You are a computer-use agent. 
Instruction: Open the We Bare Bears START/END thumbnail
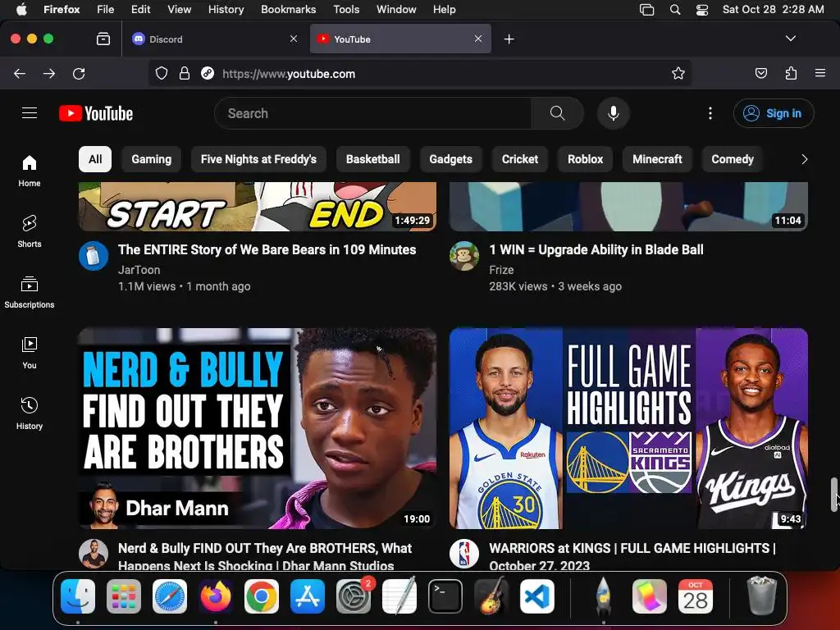tap(258, 207)
